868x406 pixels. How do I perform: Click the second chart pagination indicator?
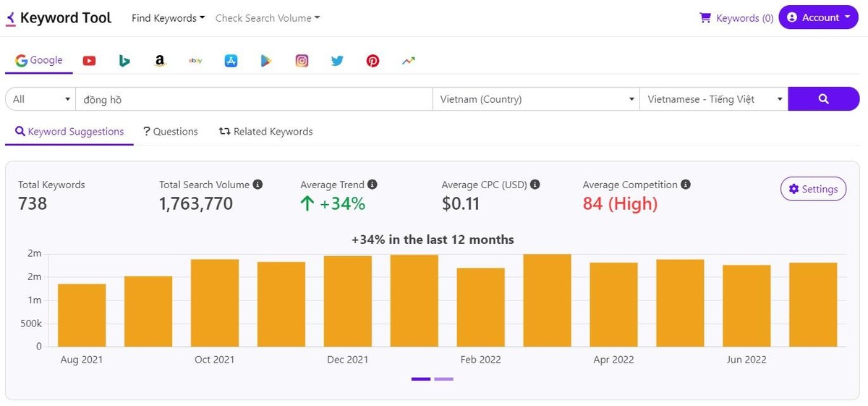(443, 378)
